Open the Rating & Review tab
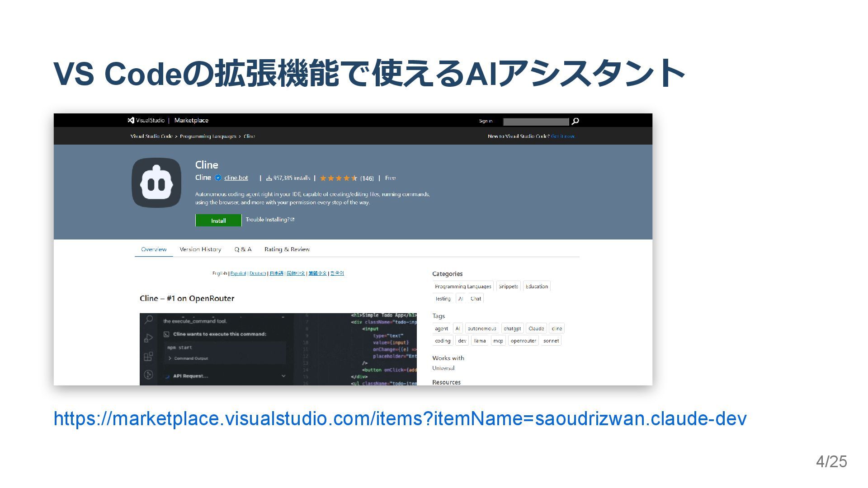 coord(287,249)
